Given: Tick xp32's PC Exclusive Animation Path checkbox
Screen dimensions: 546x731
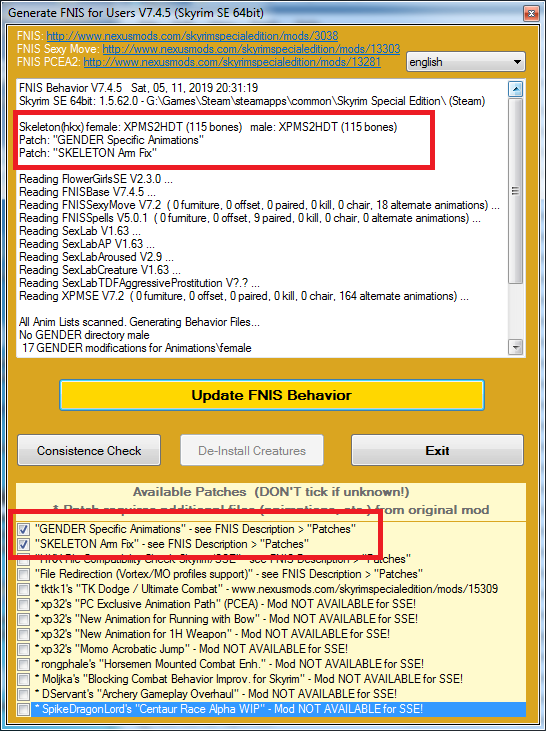Looking at the screenshot, I should 23,604.
